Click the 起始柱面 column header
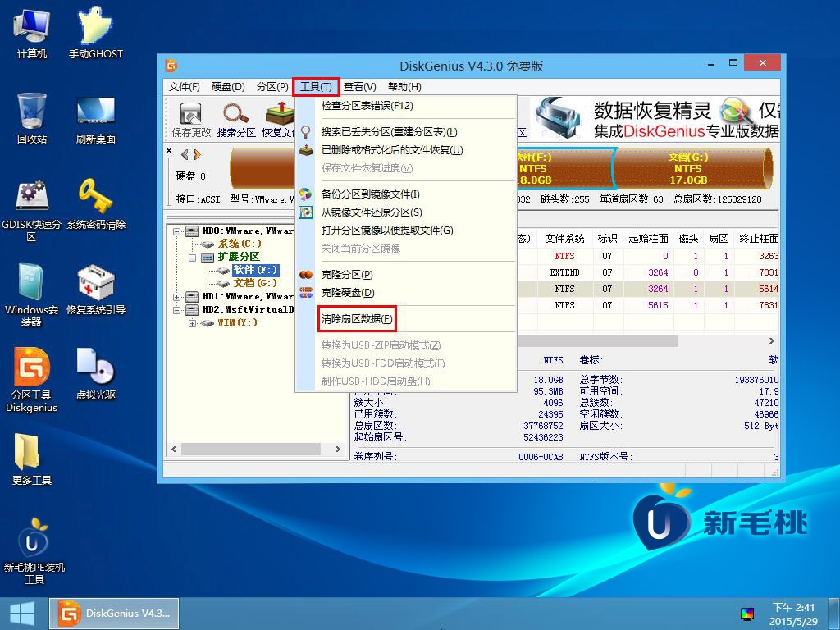The width and height of the screenshot is (840, 630). (x=648, y=239)
